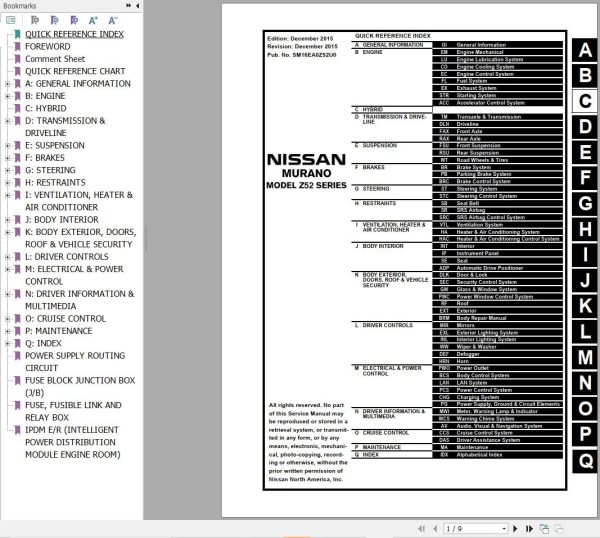Expand the A: GENERAL INFORMATION bookmark
600x538 pixels.
8,83
